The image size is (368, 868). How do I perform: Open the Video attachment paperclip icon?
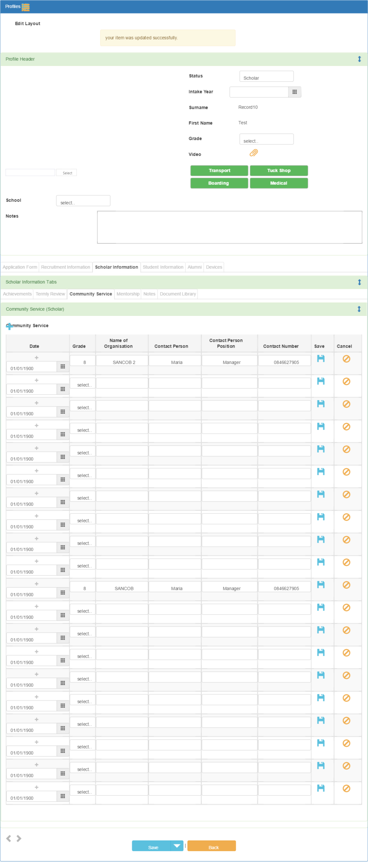coord(253,153)
